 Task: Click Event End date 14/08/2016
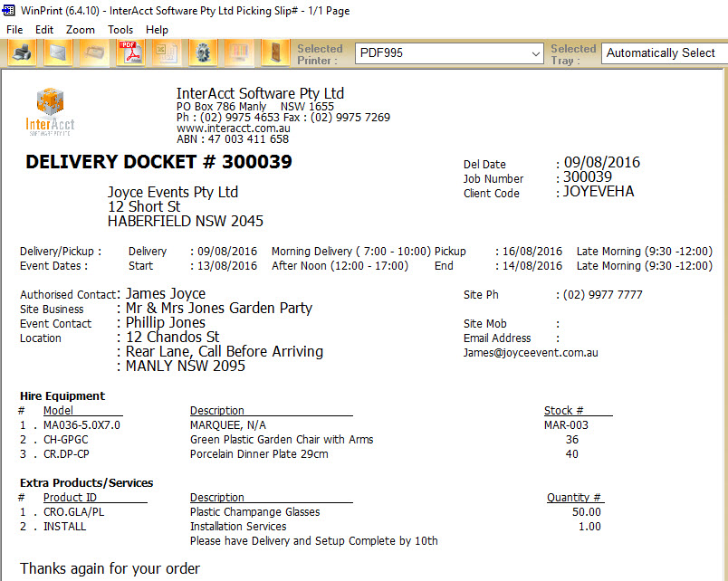(x=532, y=266)
